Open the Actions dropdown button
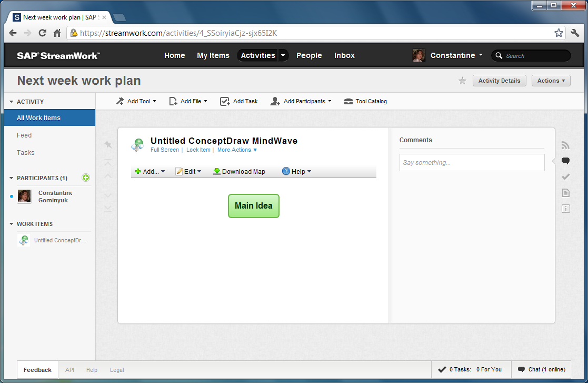588x383 pixels. [x=551, y=81]
